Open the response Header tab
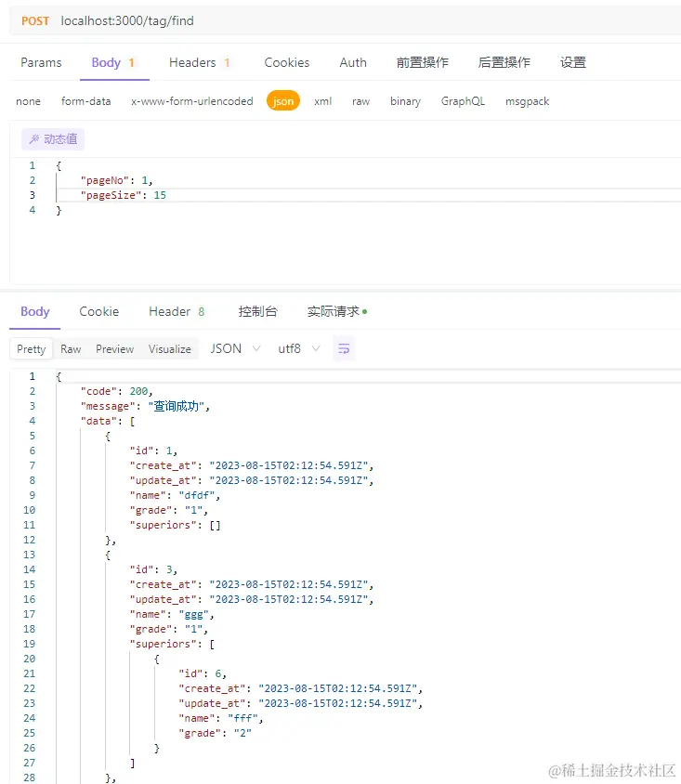This screenshot has height=784, width=681. [x=177, y=311]
